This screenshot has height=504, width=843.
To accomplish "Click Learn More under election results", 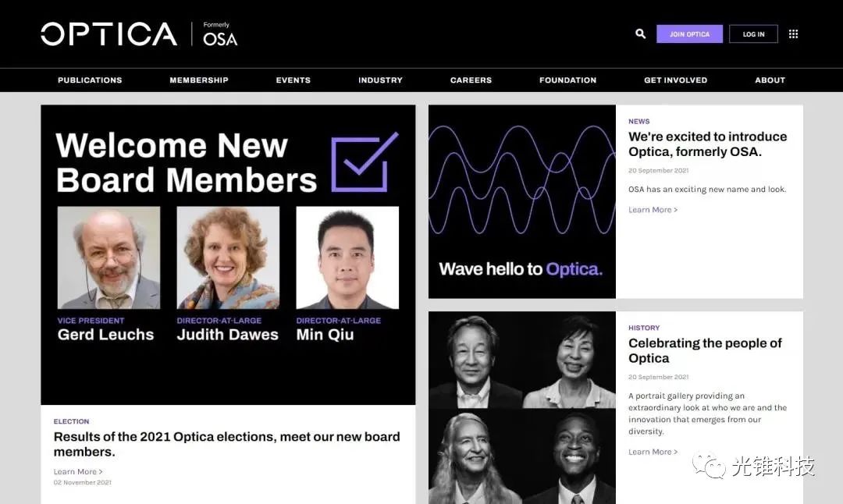I will [x=77, y=472].
